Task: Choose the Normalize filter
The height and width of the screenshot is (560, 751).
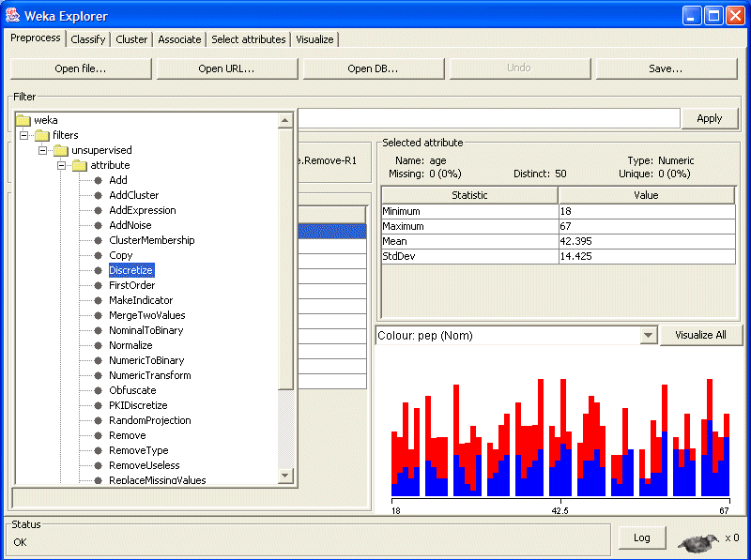Action: 130,345
